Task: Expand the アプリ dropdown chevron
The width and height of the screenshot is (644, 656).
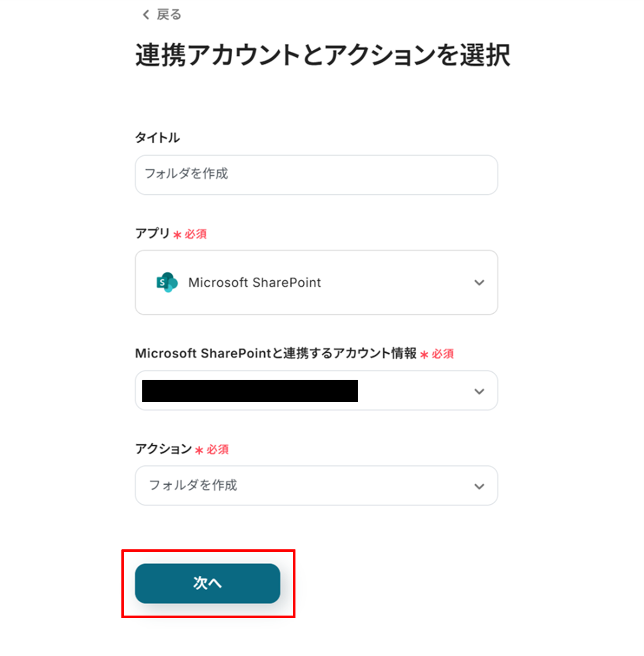Action: point(479,282)
